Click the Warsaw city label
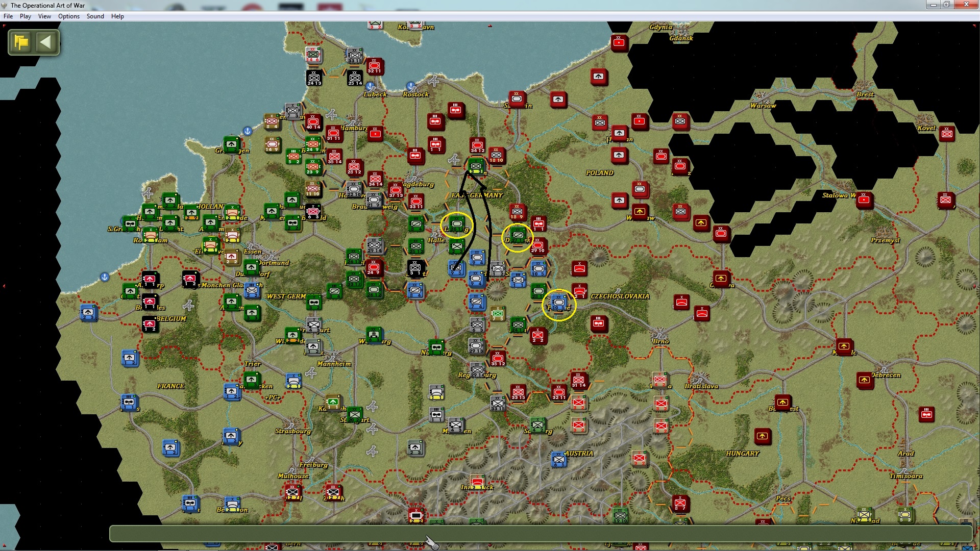The image size is (980, 551). point(763,106)
